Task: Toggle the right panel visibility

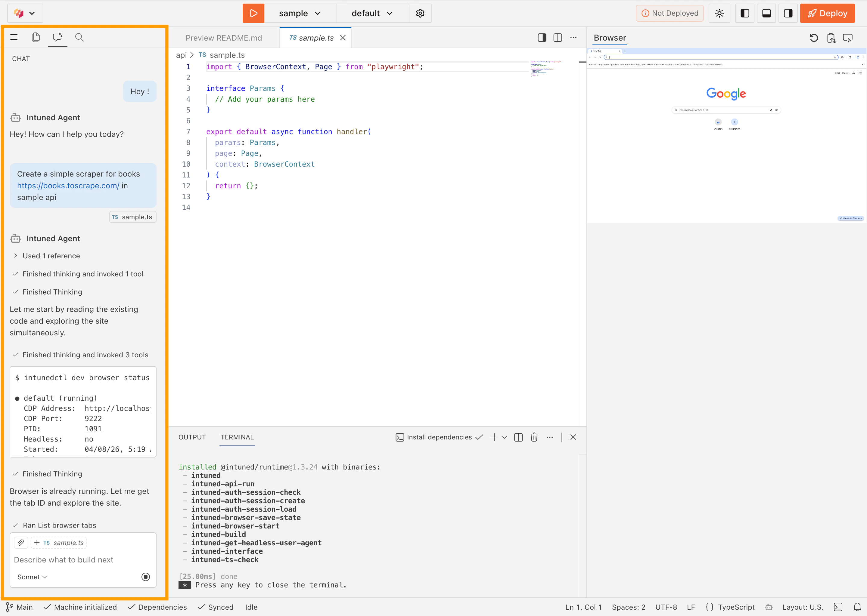Action: [788, 13]
